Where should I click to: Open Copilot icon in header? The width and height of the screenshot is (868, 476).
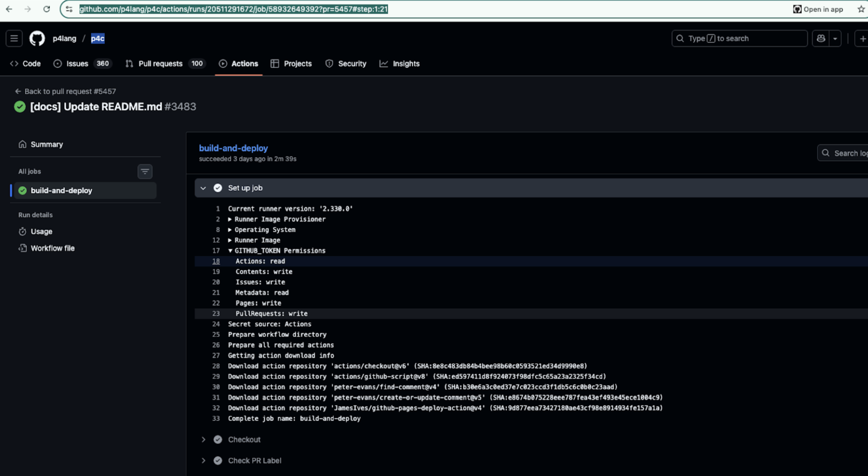(821, 38)
